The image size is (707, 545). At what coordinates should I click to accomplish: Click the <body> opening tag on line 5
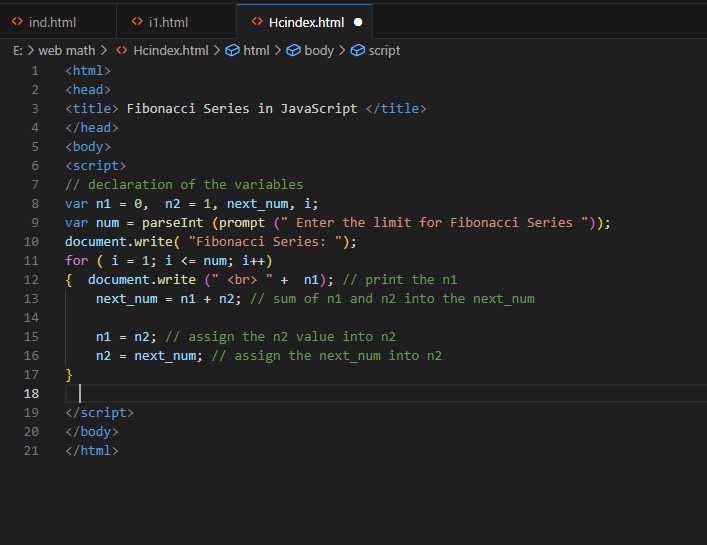[88, 147]
